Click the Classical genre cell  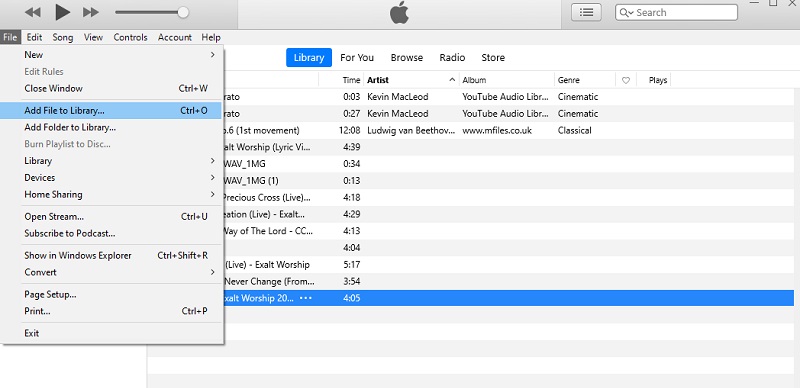point(574,130)
